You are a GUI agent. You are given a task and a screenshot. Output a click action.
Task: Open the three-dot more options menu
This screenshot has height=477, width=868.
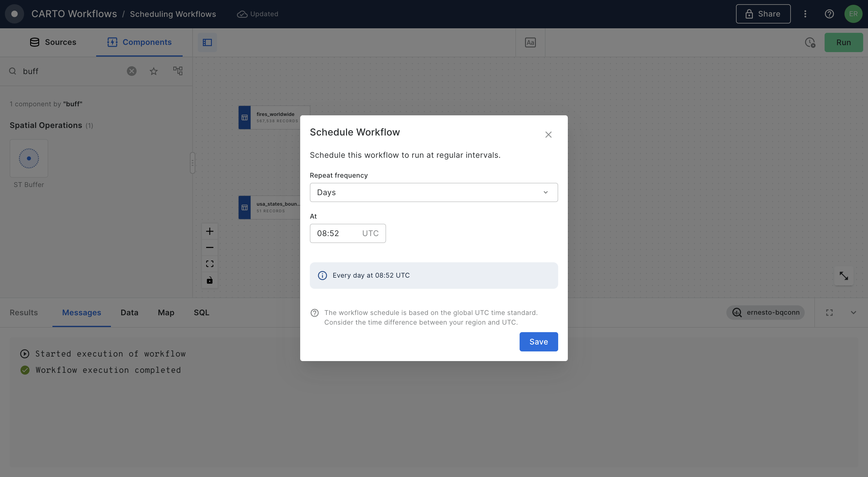coord(805,14)
